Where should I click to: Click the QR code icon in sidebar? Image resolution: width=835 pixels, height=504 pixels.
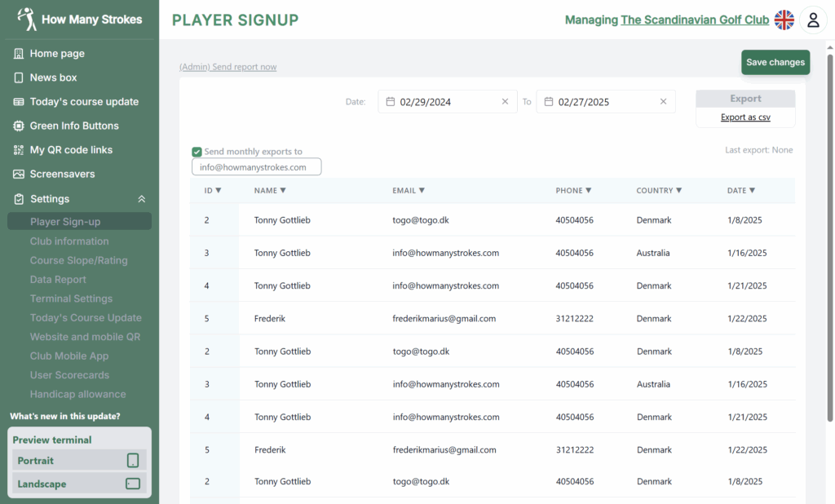[19, 150]
